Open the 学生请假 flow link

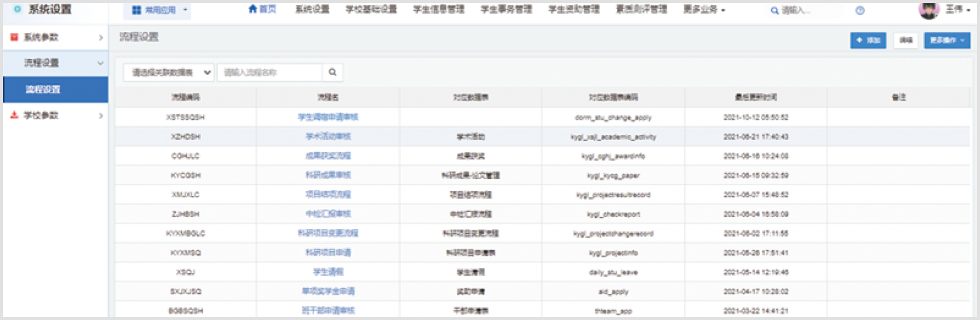(328, 272)
